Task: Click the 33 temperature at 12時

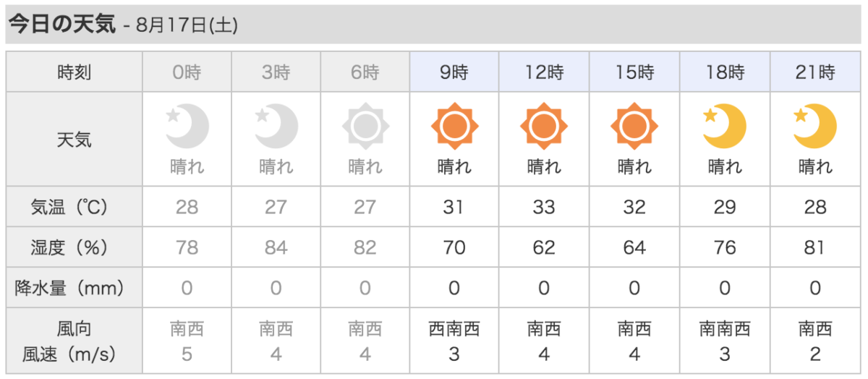Action: click(544, 207)
